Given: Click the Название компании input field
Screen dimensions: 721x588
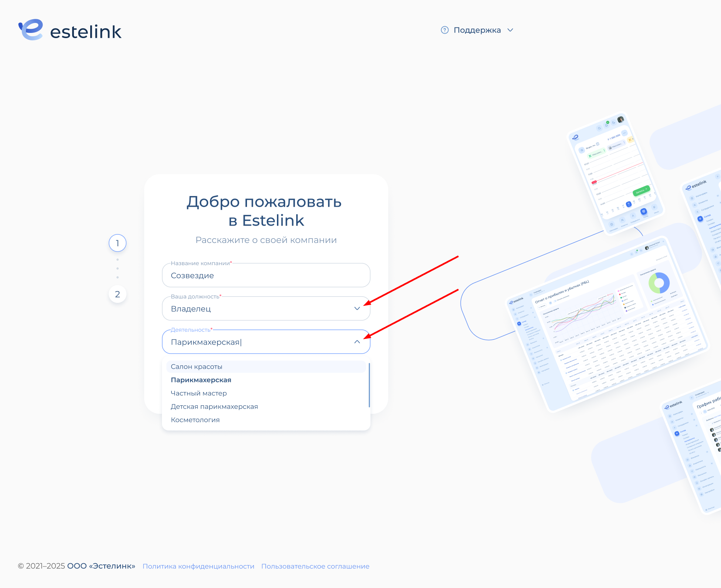Looking at the screenshot, I should pos(266,275).
